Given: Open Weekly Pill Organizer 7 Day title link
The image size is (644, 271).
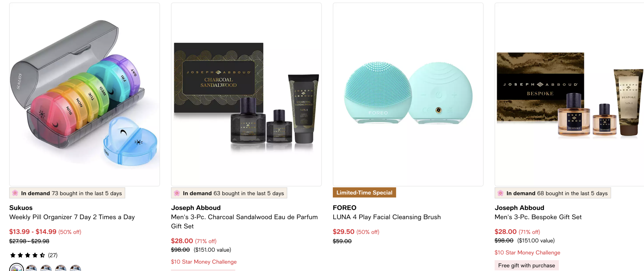Looking at the screenshot, I should [72, 217].
